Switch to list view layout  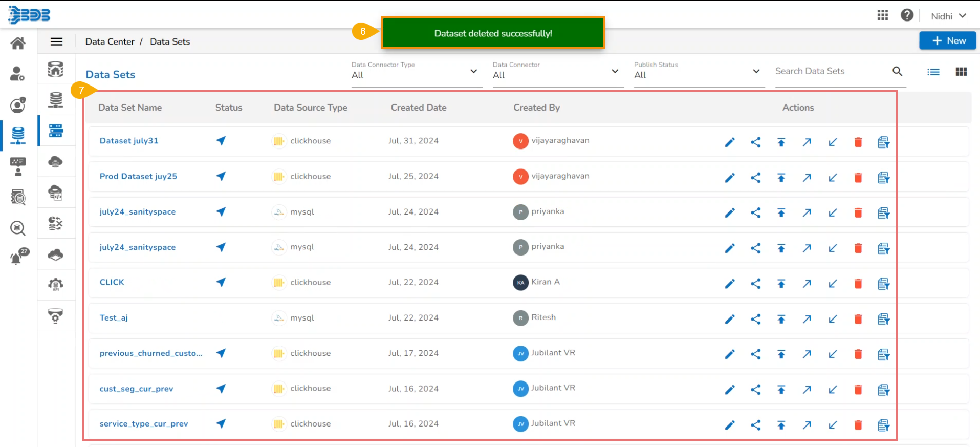[933, 72]
